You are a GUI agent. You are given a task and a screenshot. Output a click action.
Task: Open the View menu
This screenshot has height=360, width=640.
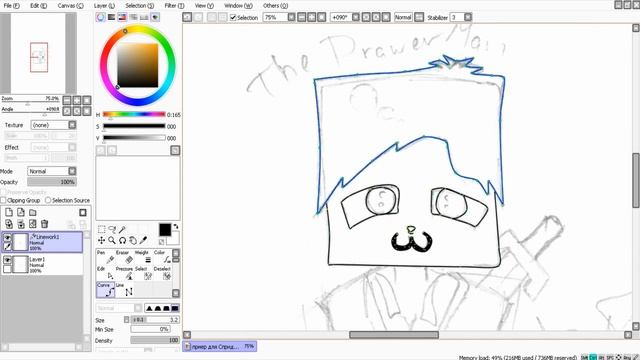coord(204,6)
